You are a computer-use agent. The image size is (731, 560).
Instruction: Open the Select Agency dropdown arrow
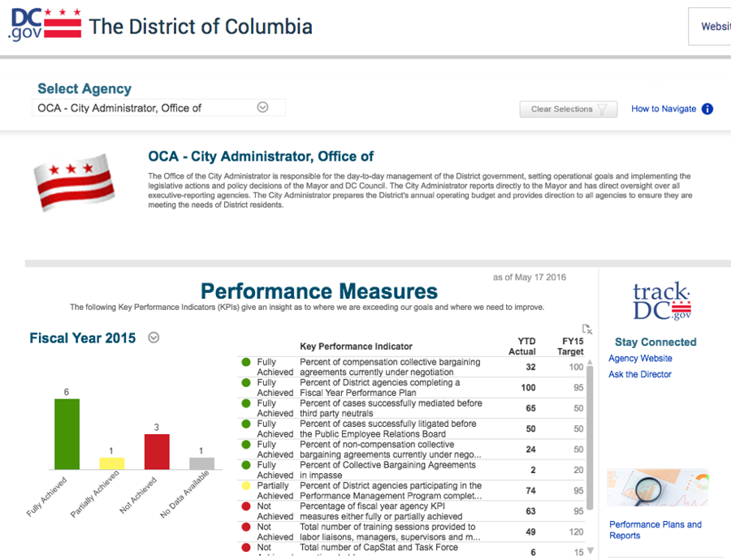262,107
